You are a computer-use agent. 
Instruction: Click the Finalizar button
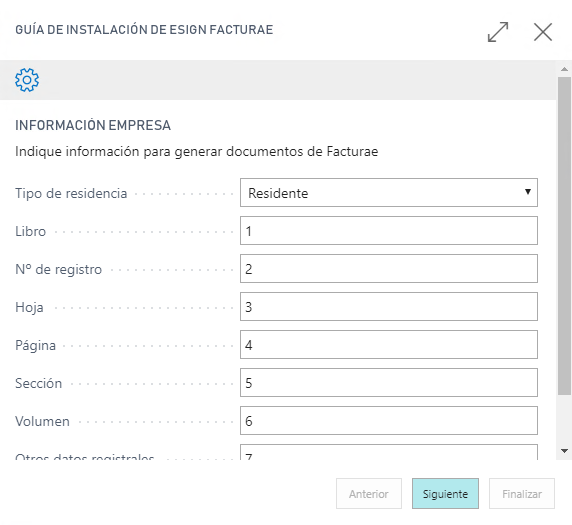click(522, 494)
